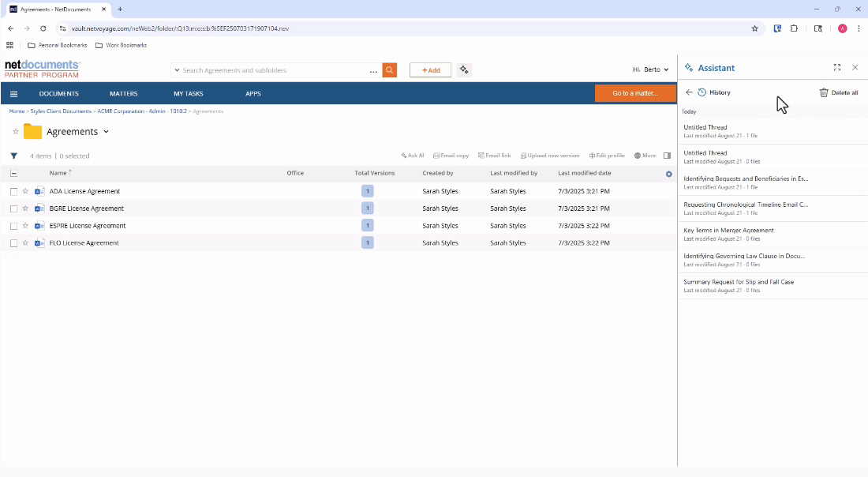868x477 pixels.
Task: Expand the Assistant panel to full screen
Action: 837,67
